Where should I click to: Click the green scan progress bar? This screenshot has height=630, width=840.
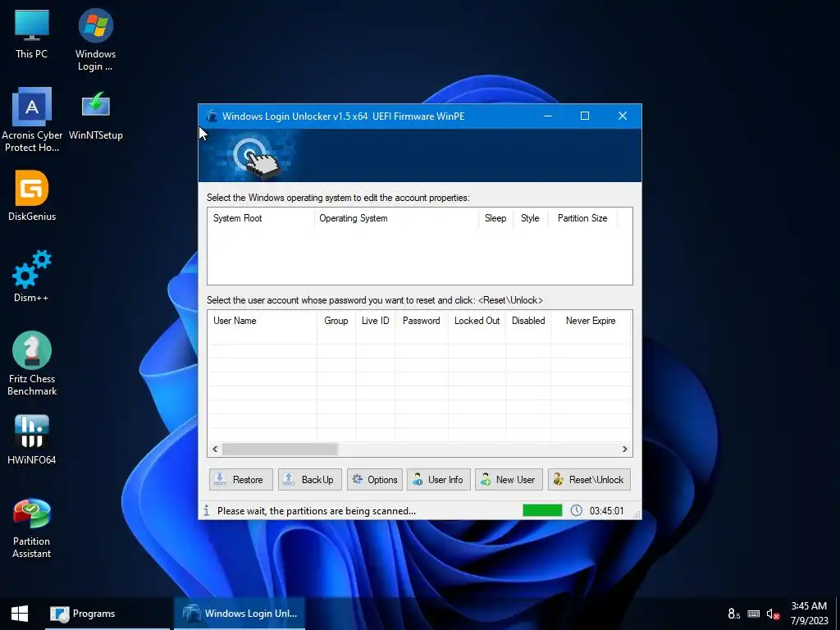(542, 510)
